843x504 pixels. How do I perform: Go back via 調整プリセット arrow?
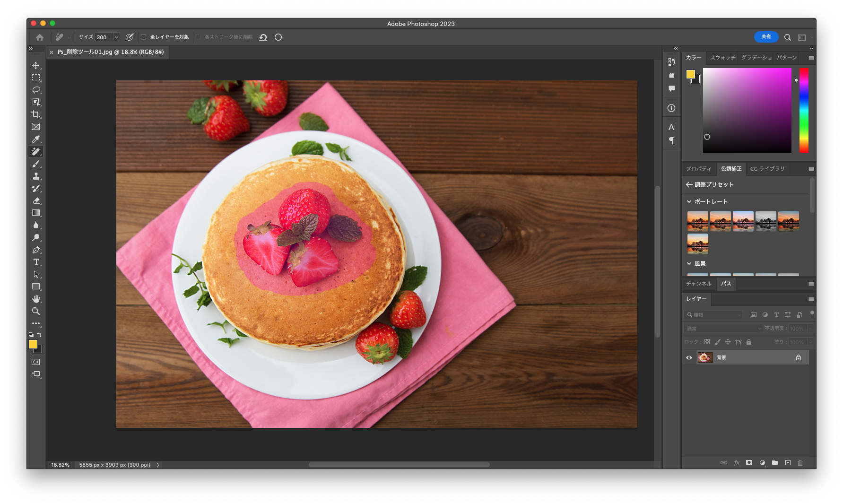(x=689, y=184)
